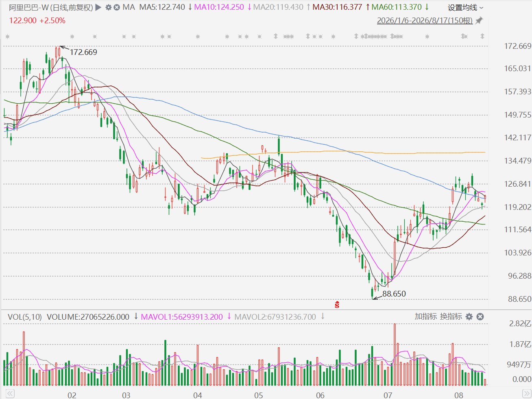The height and width of the screenshot is (399, 532).
Task: Remove the MA indicator with its X icon
Action: (x=117, y=7)
